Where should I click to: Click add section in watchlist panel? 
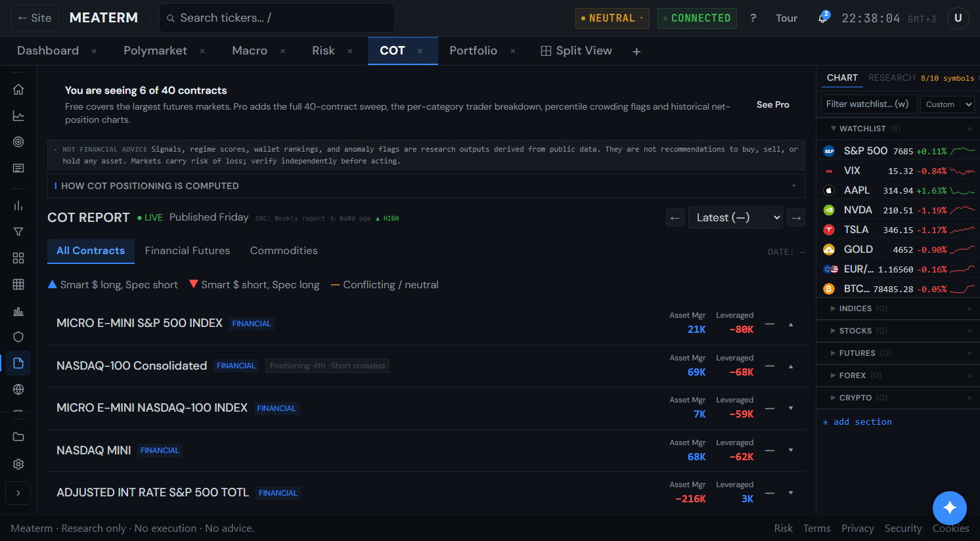(x=858, y=422)
